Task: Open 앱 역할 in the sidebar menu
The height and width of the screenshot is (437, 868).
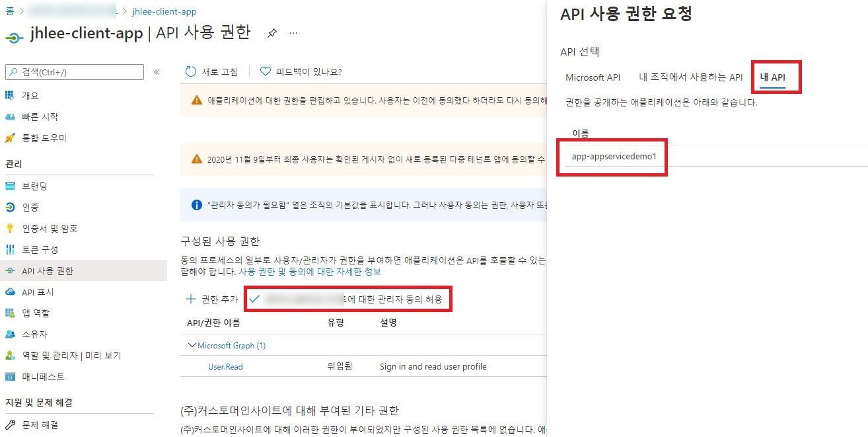Action: (36, 313)
